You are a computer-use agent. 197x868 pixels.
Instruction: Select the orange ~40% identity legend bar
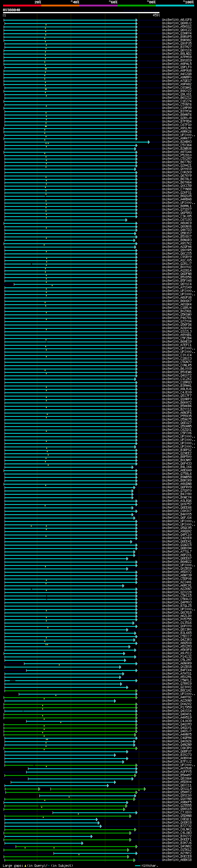coord(60,6)
